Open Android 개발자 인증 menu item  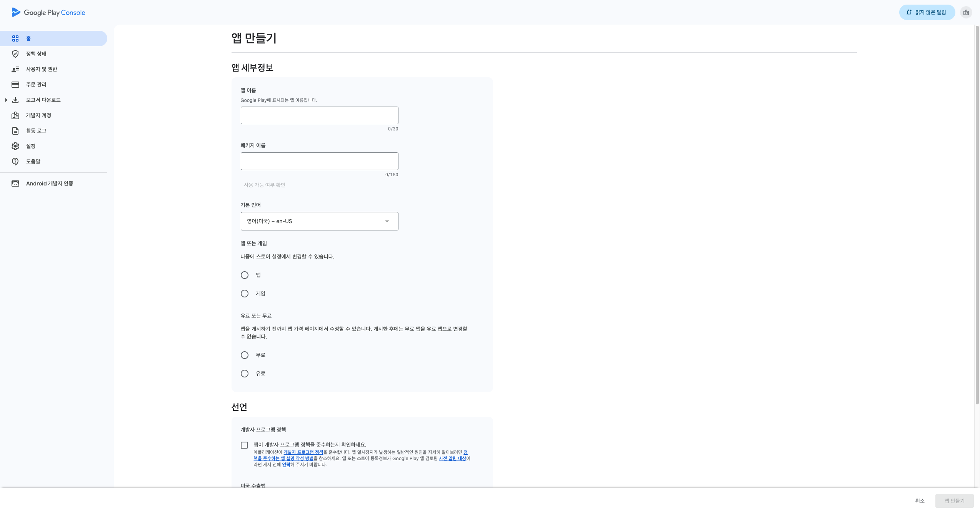coord(49,184)
